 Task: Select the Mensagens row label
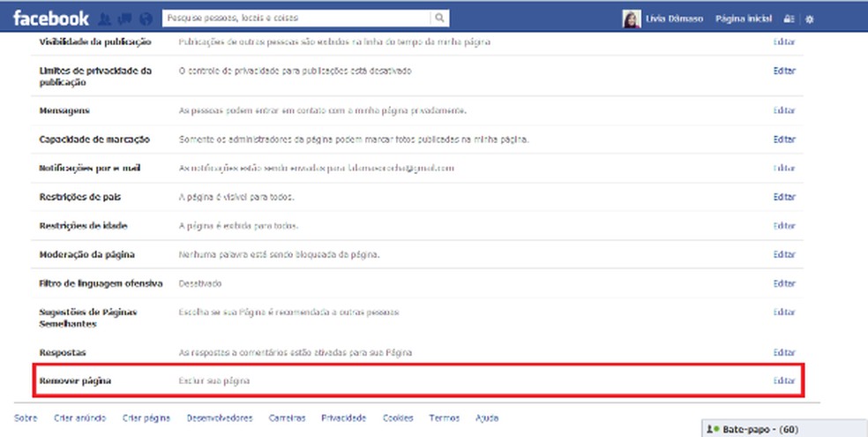point(64,110)
